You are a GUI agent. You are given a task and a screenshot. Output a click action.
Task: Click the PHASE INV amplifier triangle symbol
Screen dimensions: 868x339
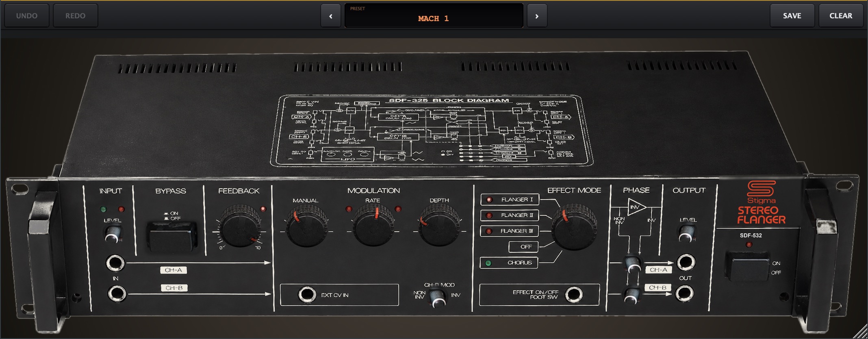(x=637, y=207)
